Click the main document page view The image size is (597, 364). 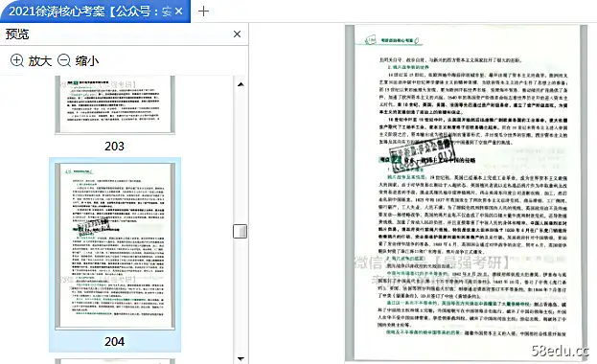tap(466, 193)
